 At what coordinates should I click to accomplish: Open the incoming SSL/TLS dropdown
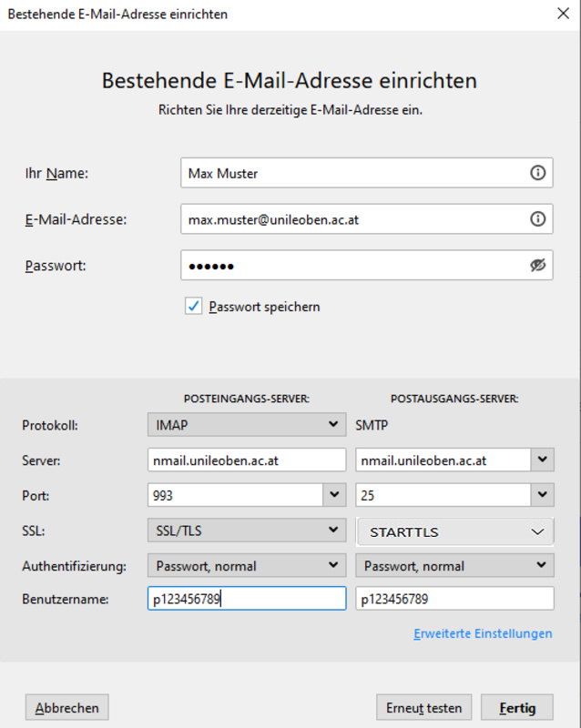point(246,531)
